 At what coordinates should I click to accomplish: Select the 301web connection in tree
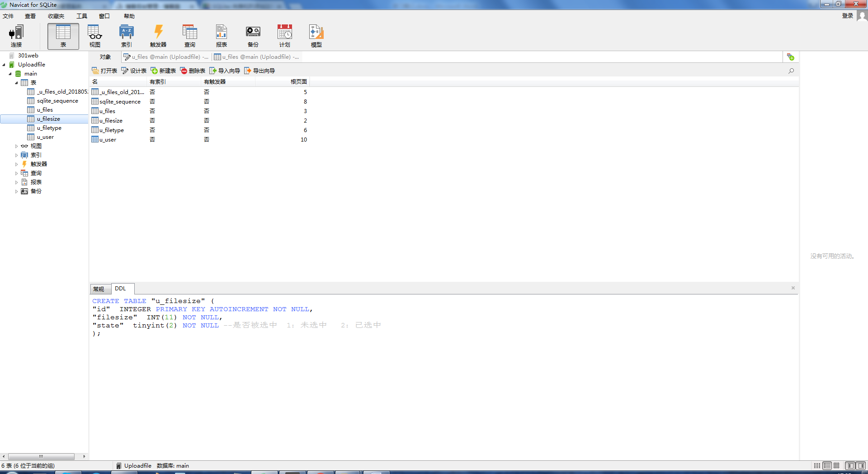pos(28,56)
